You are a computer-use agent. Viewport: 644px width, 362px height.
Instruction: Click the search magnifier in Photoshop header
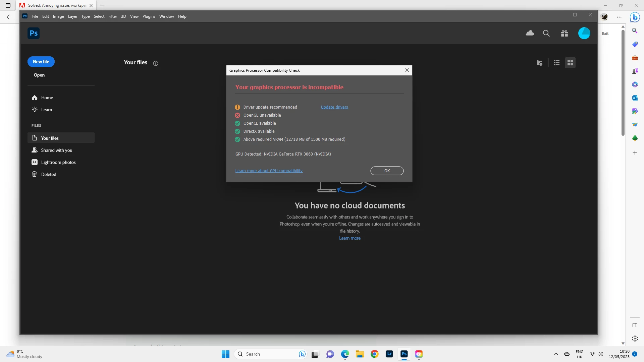click(546, 33)
